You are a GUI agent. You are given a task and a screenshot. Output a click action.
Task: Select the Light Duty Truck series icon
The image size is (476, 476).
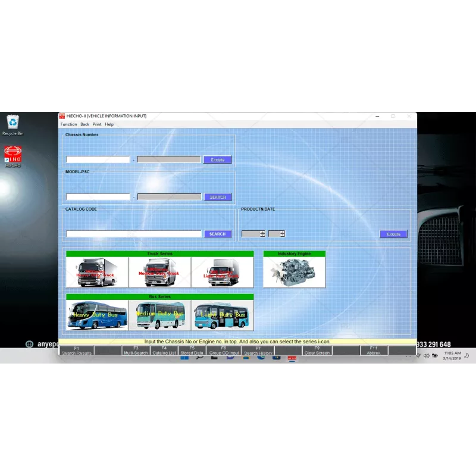click(222, 272)
